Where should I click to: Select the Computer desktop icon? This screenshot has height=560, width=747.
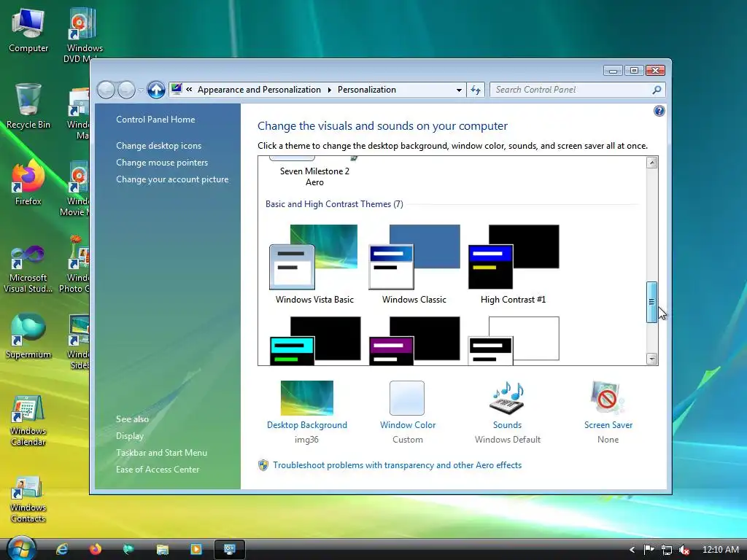coord(28,31)
